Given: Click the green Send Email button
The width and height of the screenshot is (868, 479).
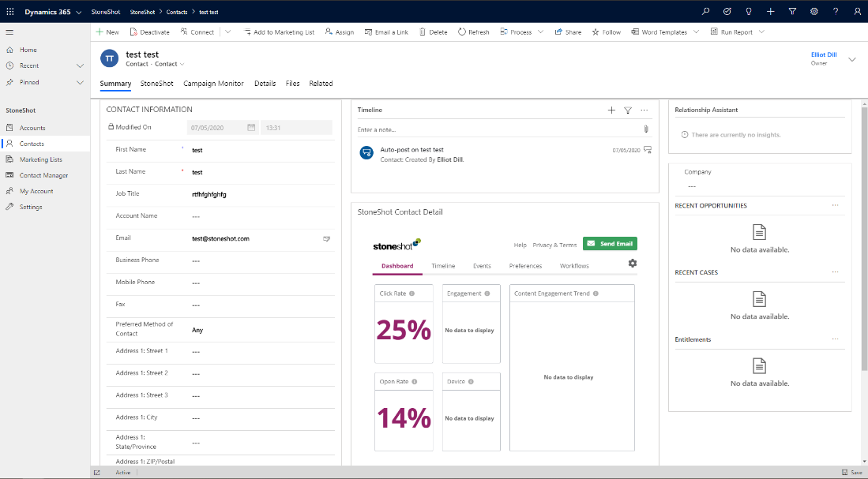Looking at the screenshot, I should (610, 243).
